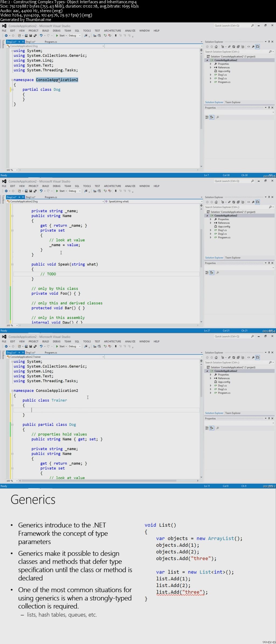Image resolution: width=276 pixels, height=644 pixels.
Task: Click Solution Explorer Home icon, 00:24:54 frame
Action: 216,202
